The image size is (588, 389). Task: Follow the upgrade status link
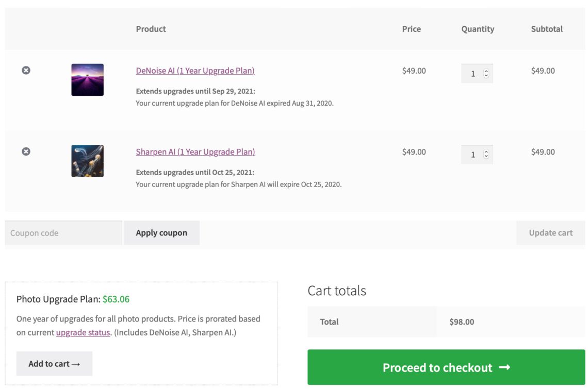click(x=83, y=332)
